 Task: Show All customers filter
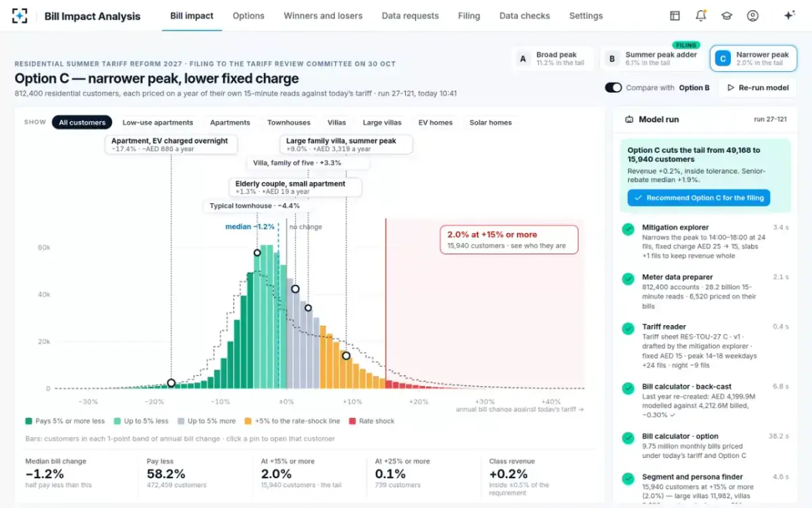(x=82, y=123)
